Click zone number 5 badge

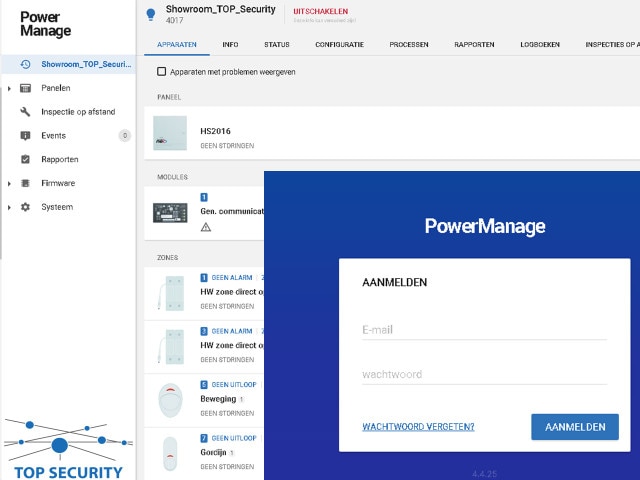pyautogui.click(x=204, y=384)
